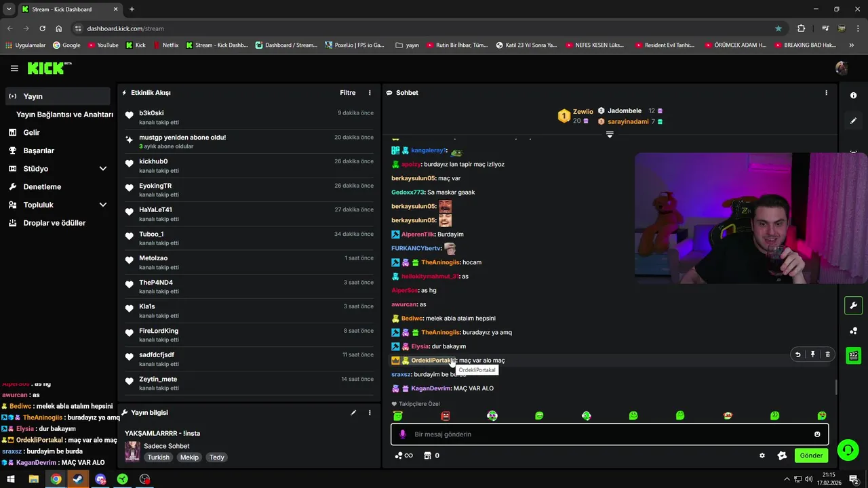Insert the red angry emote
868x488 pixels.
(x=446, y=415)
